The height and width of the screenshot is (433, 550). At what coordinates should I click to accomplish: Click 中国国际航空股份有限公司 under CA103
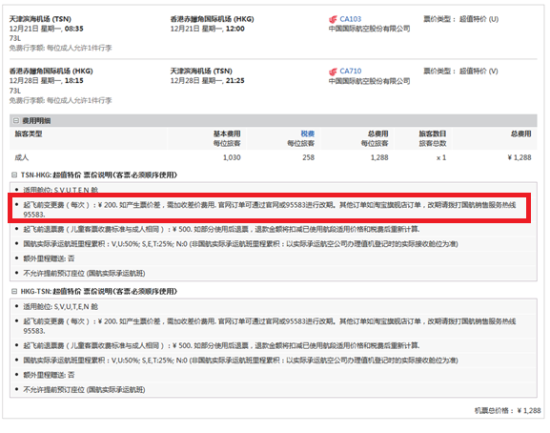(x=369, y=29)
